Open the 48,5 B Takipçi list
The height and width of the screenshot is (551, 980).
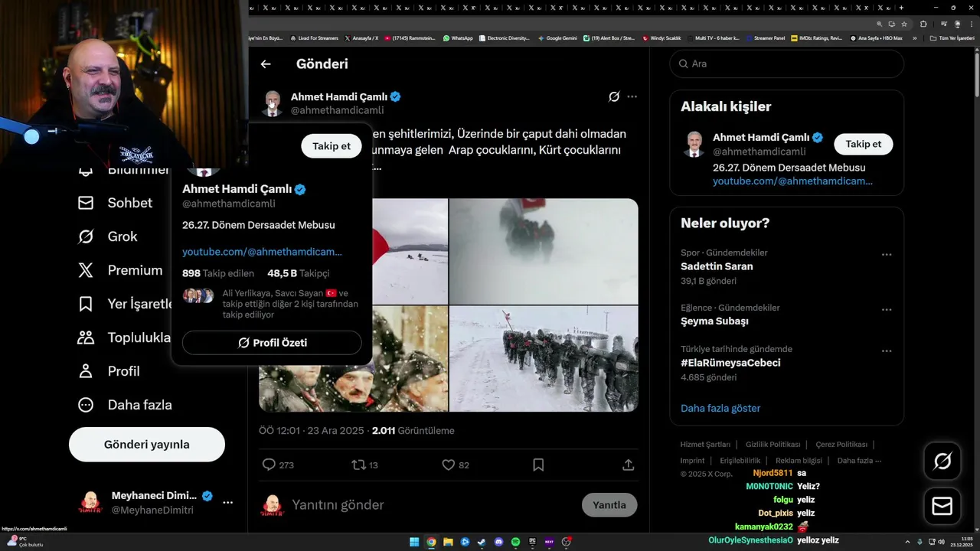pos(299,273)
